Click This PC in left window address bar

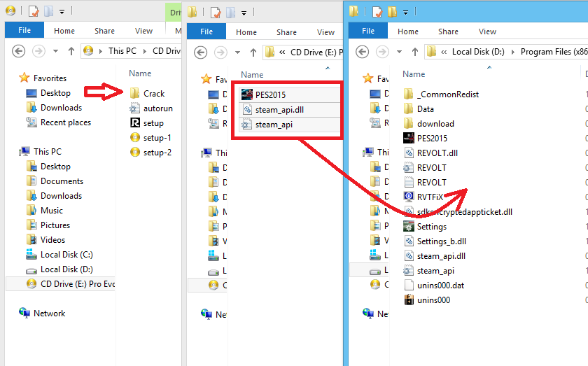tap(122, 50)
